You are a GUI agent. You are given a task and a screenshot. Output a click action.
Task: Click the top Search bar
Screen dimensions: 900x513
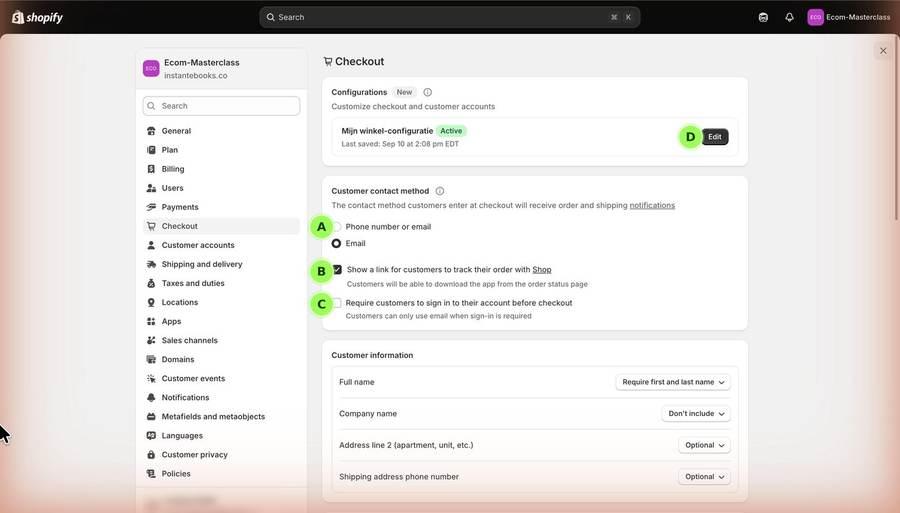[x=449, y=17]
